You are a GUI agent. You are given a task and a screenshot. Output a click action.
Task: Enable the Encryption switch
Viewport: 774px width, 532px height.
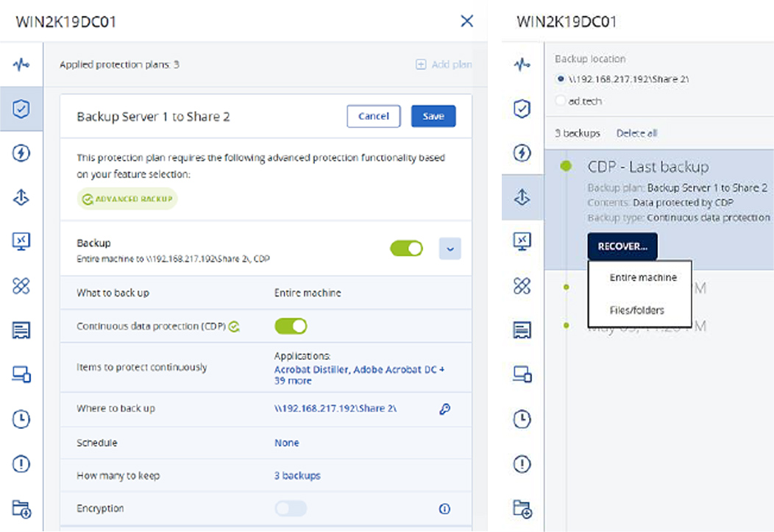[x=291, y=508]
